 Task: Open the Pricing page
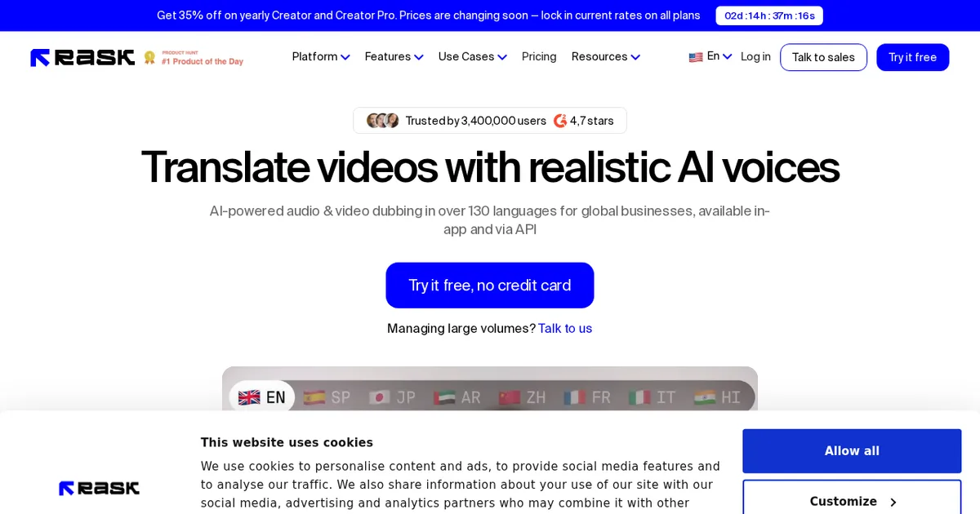click(539, 57)
